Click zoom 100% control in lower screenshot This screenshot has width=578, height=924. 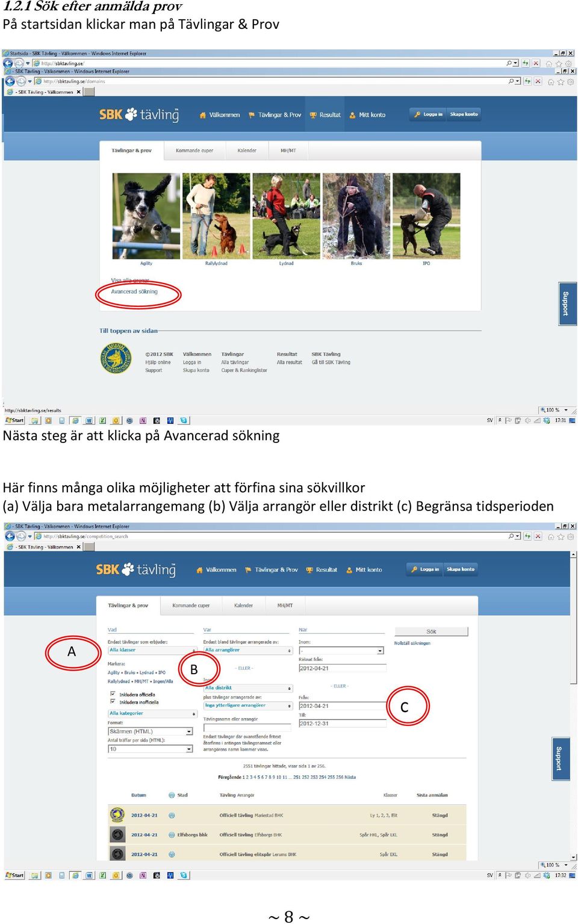click(x=554, y=865)
